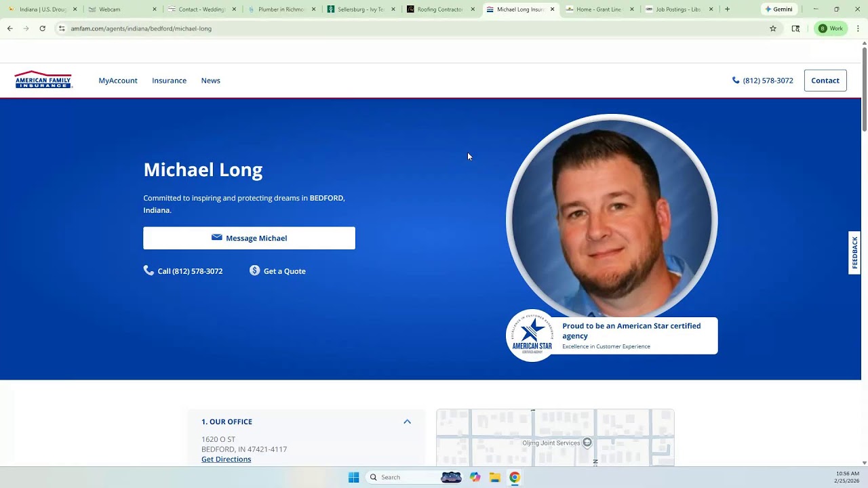Close the Roofing Contractor tab

[x=473, y=9]
